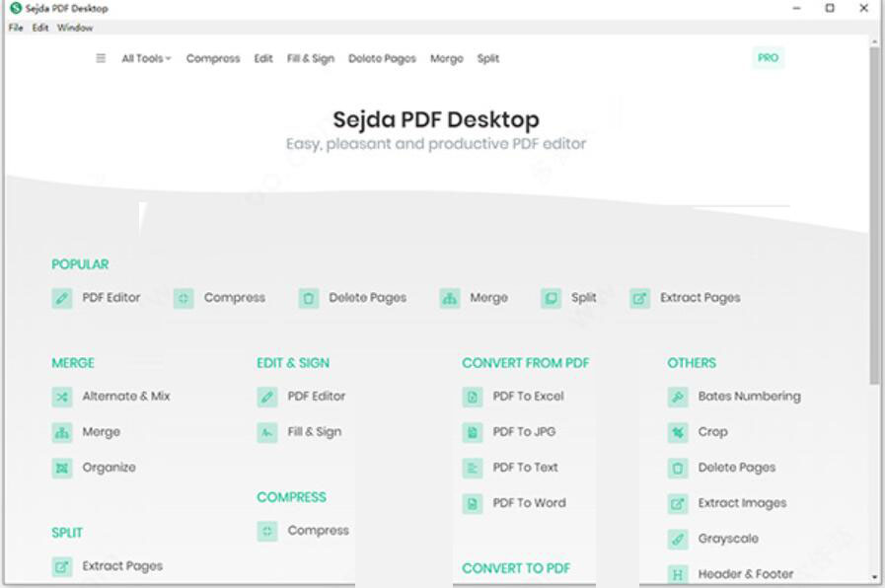Click the Merge icon in Merge section
Image resolution: width=885 pixels, height=588 pixels.
point(62,432)
